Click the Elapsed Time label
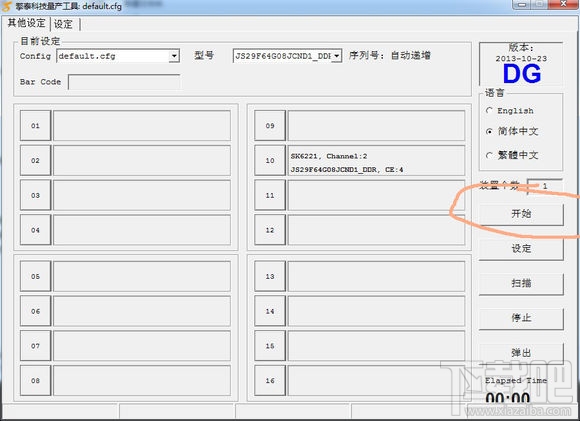The image size is (580, 421). coord(516,380)
